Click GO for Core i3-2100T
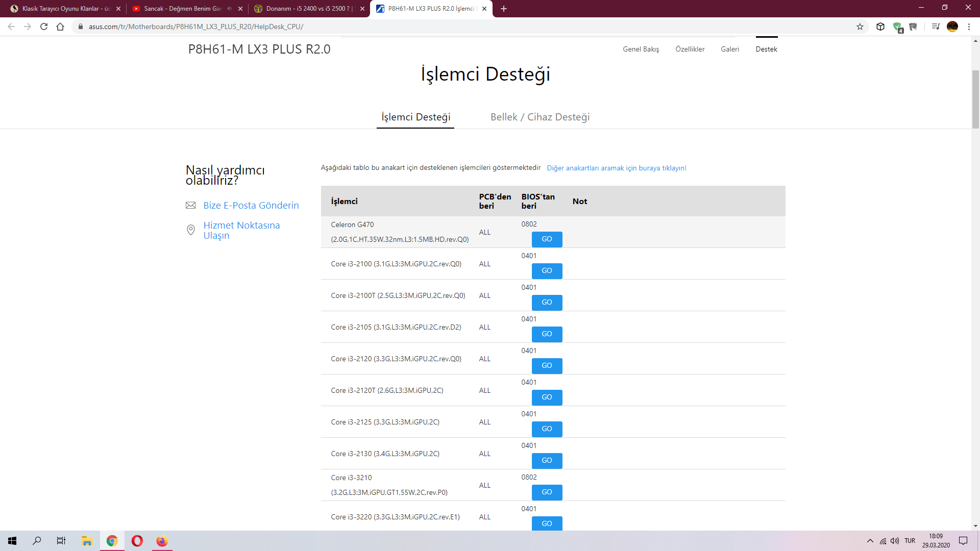 point(547,303)
